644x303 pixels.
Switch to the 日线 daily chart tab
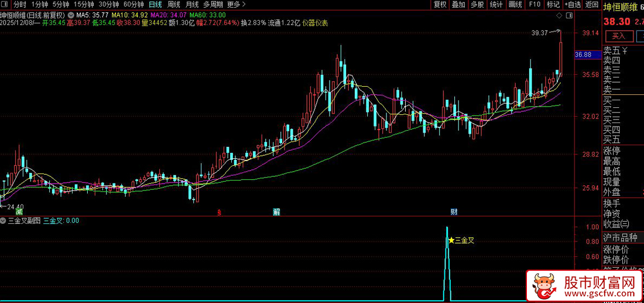pos(155,5)
